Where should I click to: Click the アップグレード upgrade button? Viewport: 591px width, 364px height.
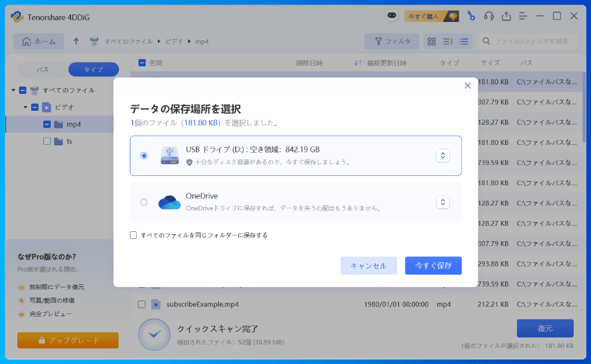pyautogui.click(x=68, y=340)
